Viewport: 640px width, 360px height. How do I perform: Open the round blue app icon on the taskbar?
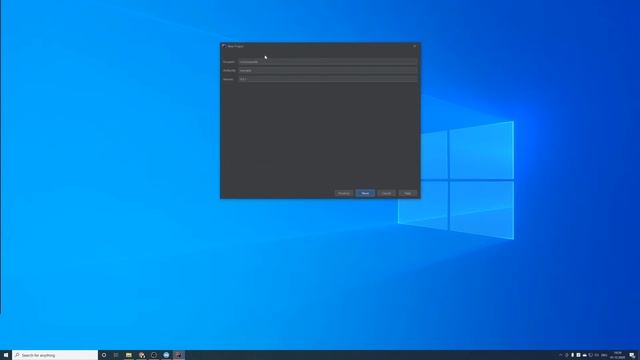(166, 355)
